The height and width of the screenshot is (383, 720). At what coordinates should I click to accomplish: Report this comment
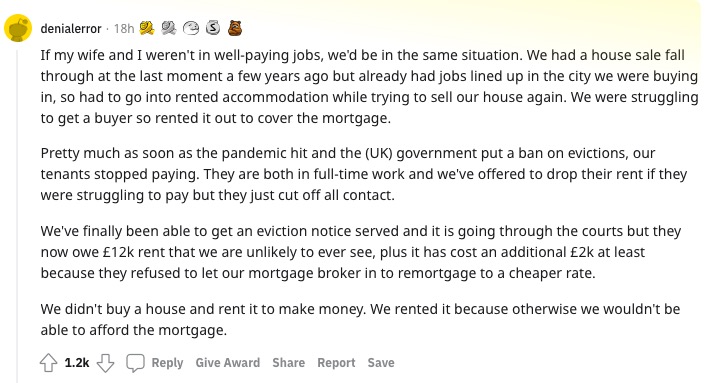(x=336, y=363)
